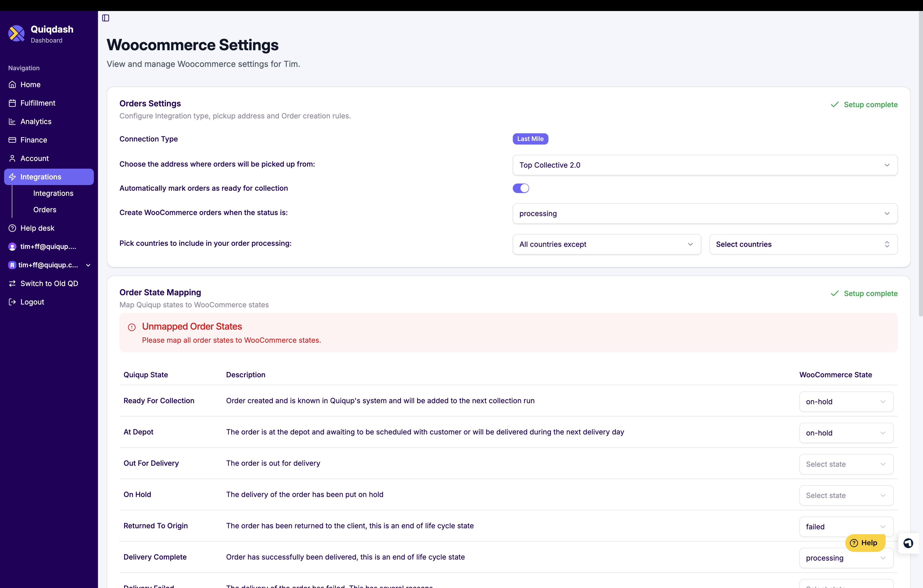The height and width of the screenshot is (588, 923).
Task: Toggle automatically mark orders ready switch
Action: click(x=520, y=188)
